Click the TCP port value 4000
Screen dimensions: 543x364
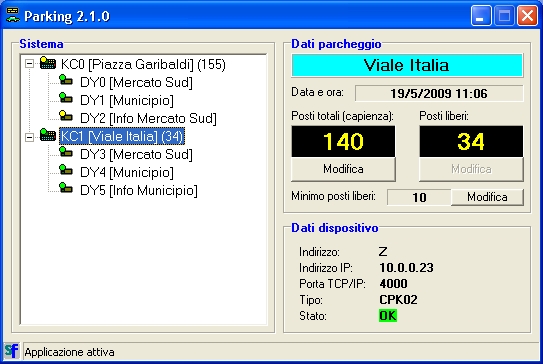[393, 284]
